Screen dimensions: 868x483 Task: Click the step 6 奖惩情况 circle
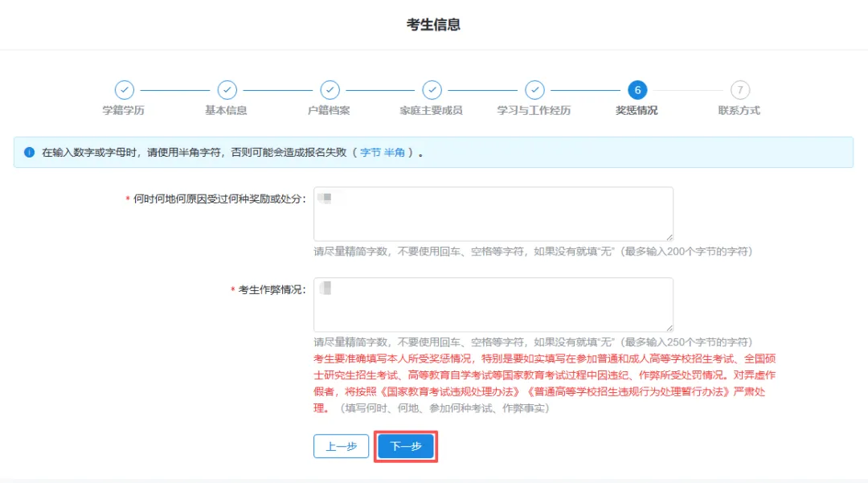[637, 90]
